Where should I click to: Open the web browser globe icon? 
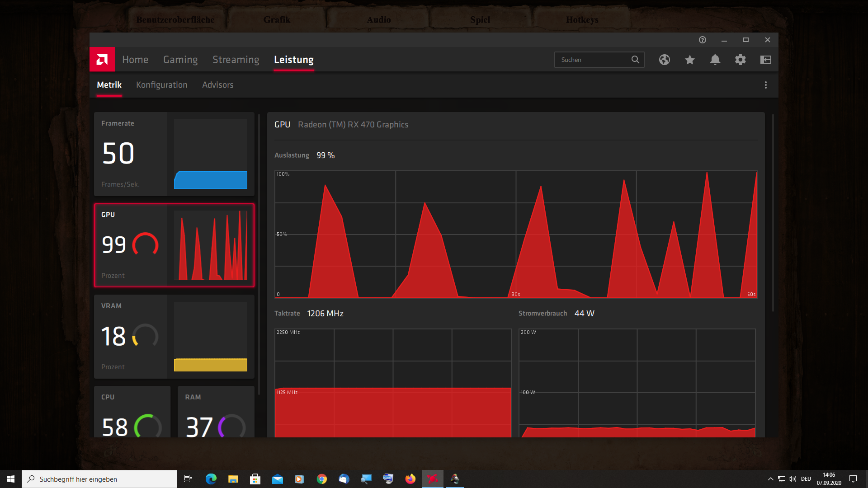[664, 60]
